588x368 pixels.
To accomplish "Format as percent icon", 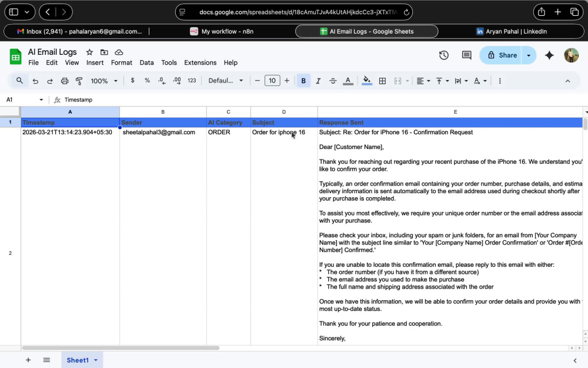I will tap(147, 80).
